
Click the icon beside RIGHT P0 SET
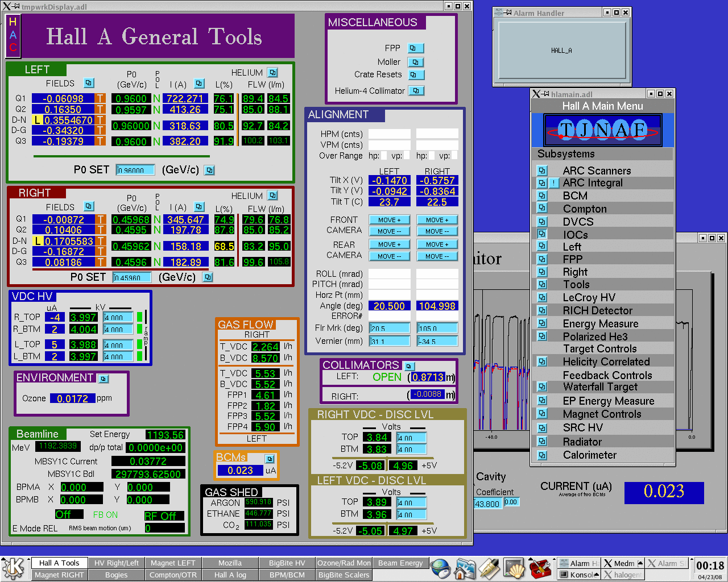208,277
